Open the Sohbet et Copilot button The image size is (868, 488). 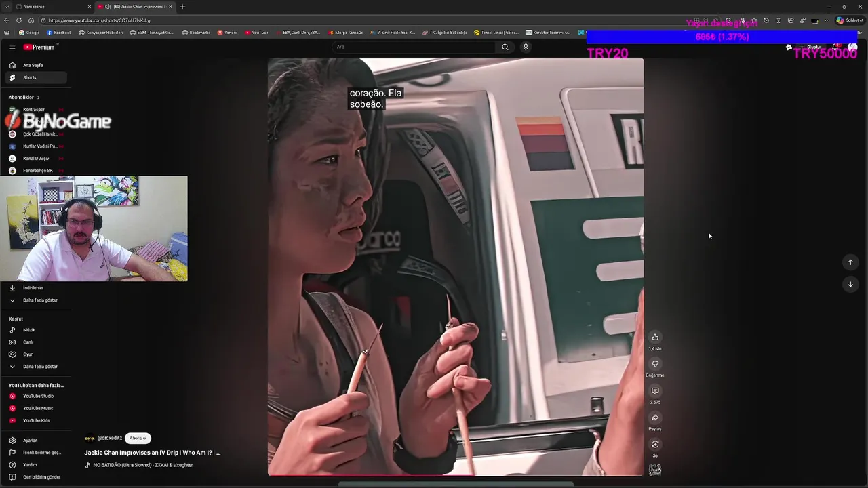tap(850, 20)
